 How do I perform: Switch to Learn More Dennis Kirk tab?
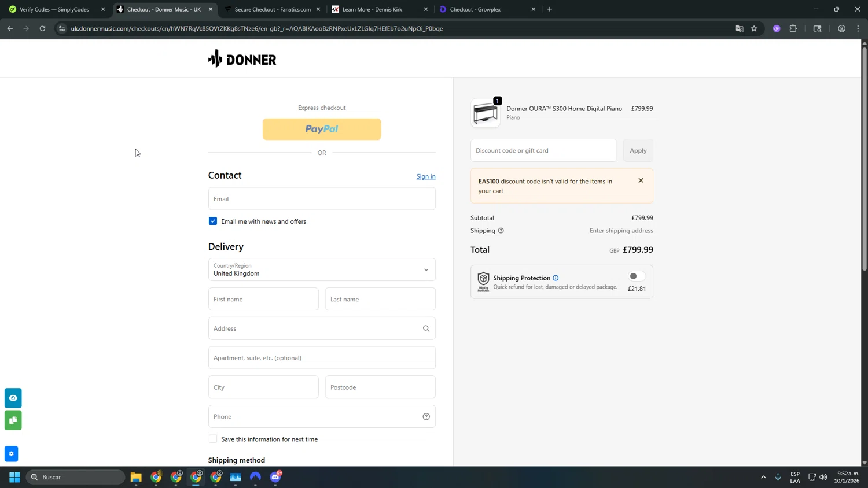pos(380,9)
